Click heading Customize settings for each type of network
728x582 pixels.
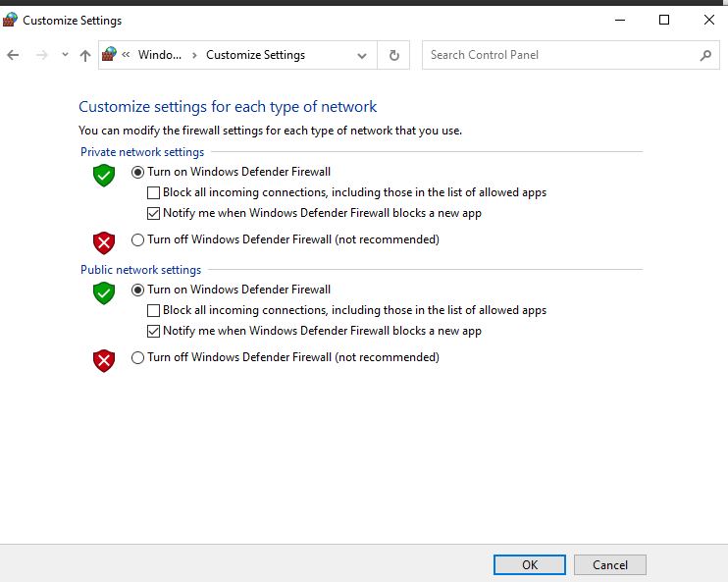coord(228,107)
